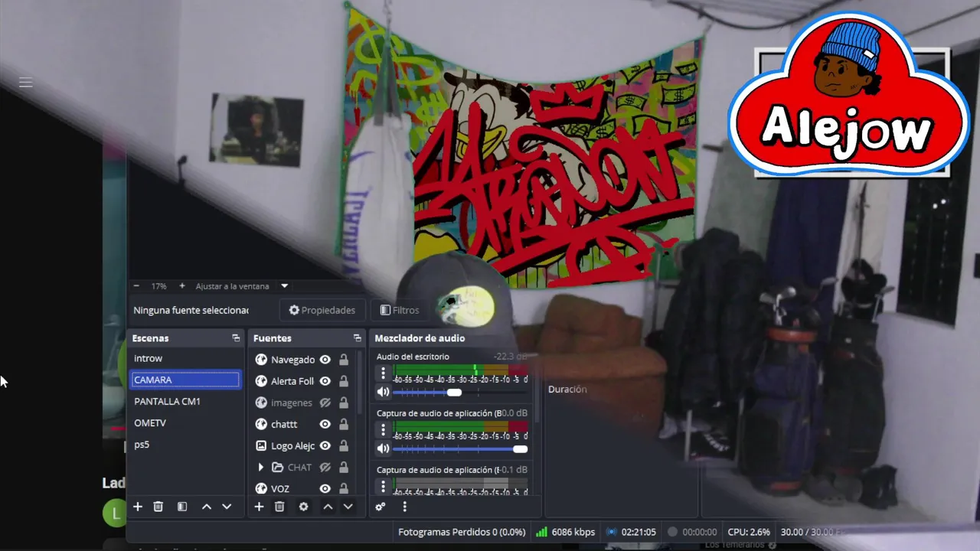
Task: Pop out the Escenas dock
Action: pyautogui.click(x=236, y=337)
